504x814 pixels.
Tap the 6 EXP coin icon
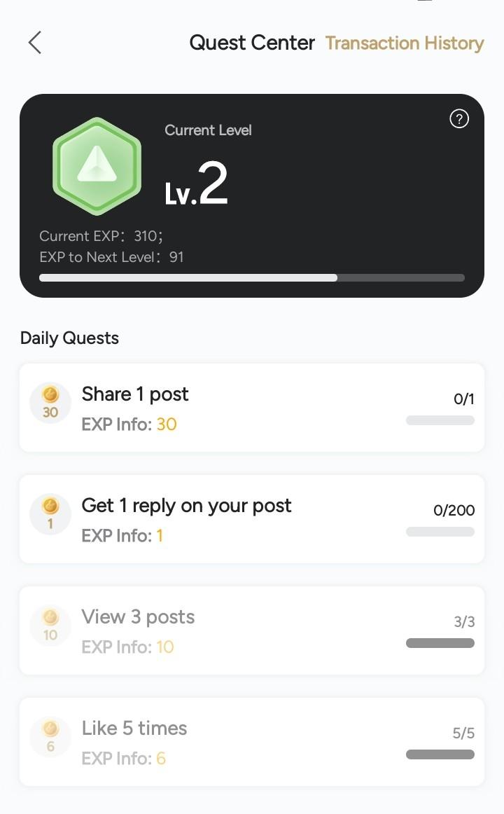pos(50,737)
